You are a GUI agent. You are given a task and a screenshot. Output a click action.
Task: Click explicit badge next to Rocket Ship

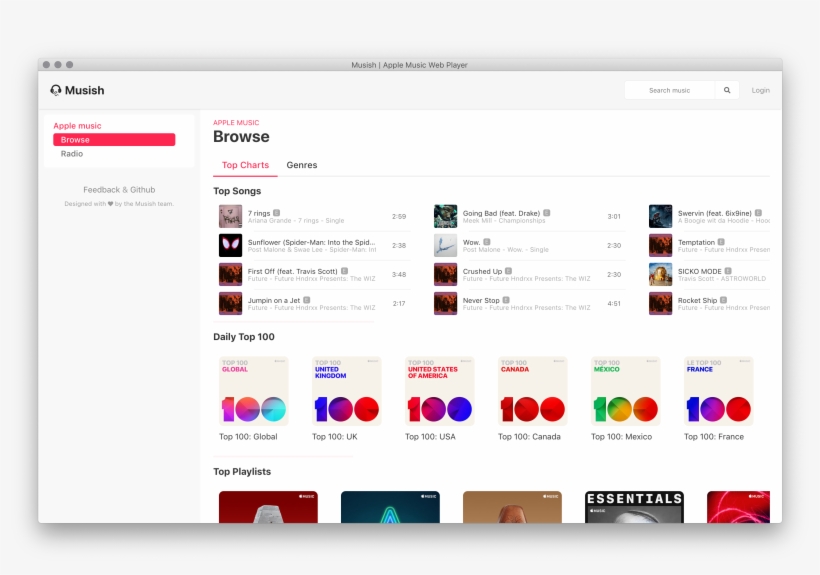click(x=723, y=300)
